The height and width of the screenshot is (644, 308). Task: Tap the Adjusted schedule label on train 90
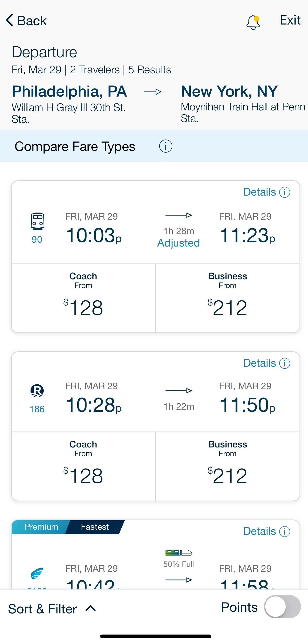click(178, 243)
